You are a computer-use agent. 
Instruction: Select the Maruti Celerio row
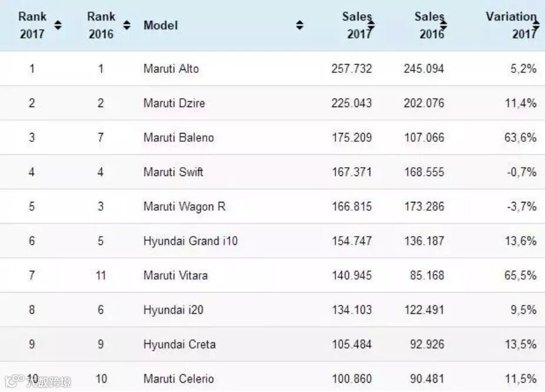pos(178,378)
